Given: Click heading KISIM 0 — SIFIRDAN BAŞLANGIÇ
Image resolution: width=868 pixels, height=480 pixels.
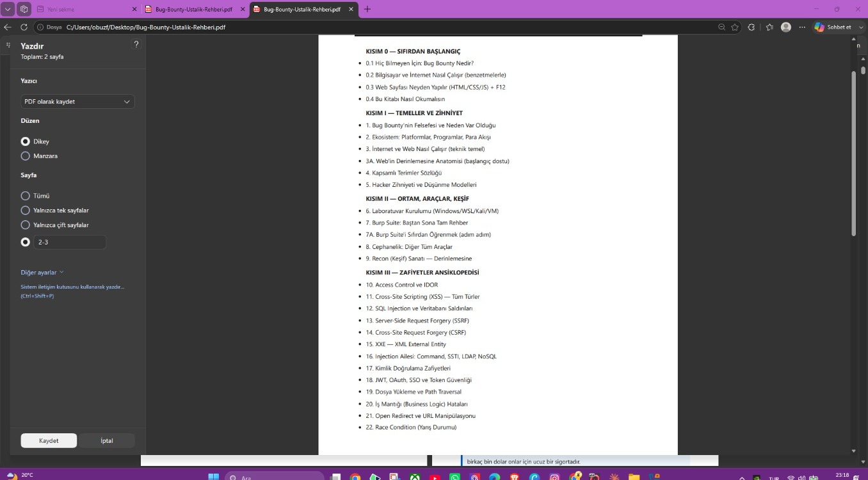Looking at the screenshot, I should pos(413,51).
